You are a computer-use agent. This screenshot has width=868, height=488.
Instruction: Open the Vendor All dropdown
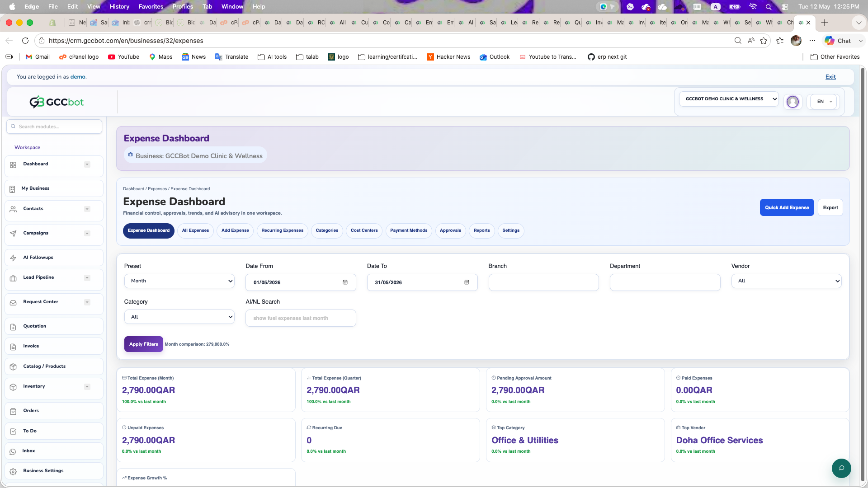[x=786, y=281]
